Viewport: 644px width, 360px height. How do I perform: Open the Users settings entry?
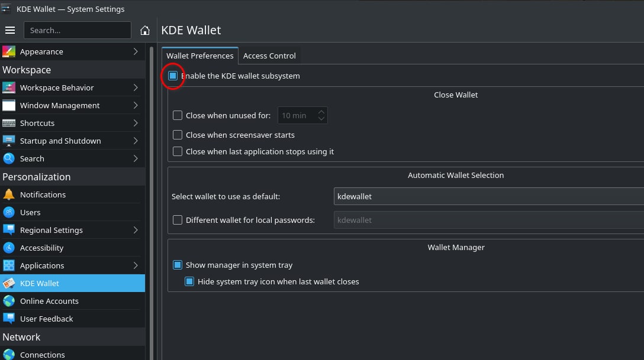(72, 212)
